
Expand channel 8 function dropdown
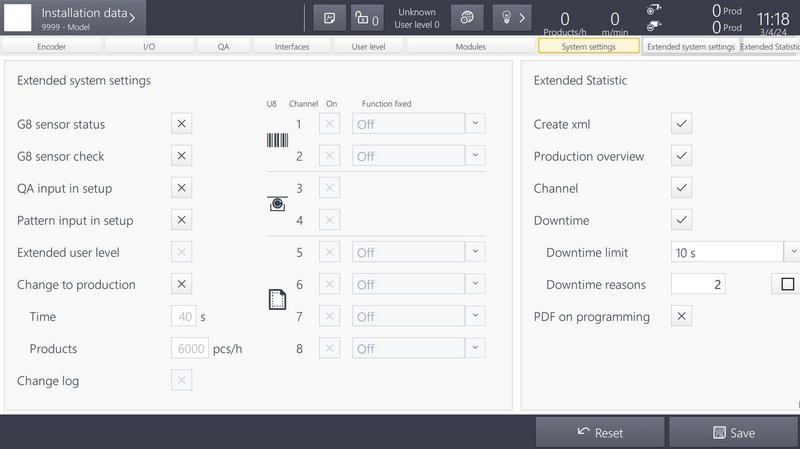(475, 348)
